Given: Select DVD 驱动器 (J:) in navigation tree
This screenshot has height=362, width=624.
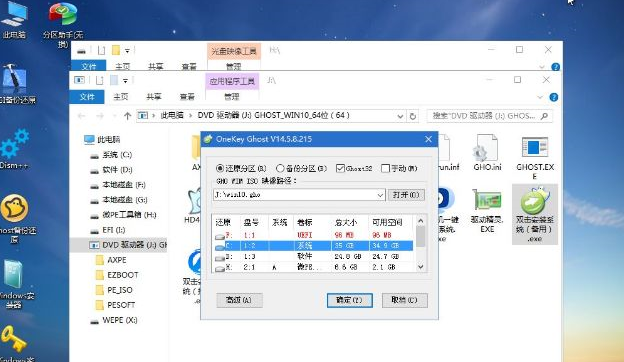Looking at the screenshot, I should tap(128, 245).
